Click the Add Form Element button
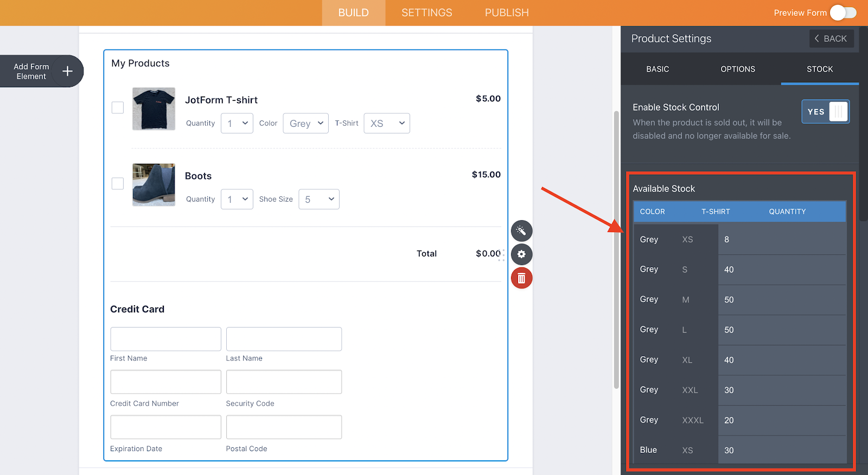Viewport: 868px width, 475px height. point(41,71)
